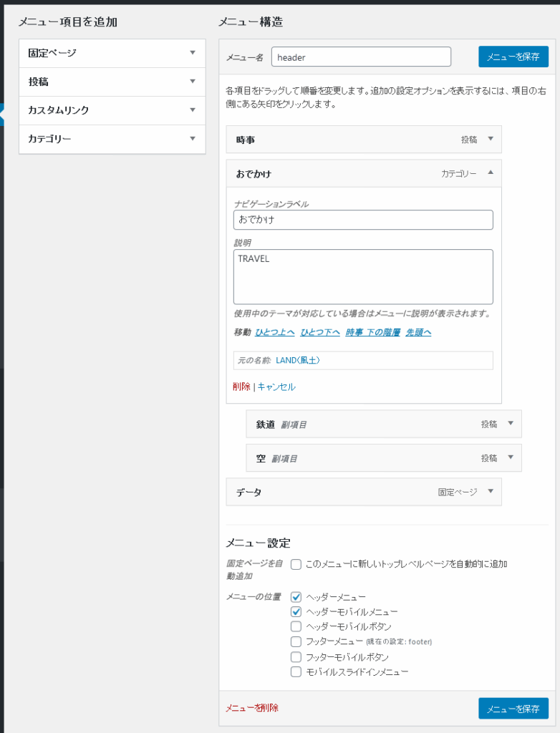Expand the 空 sub-item arrow
The height and width of the screenshot is (733, 560).
511,457
